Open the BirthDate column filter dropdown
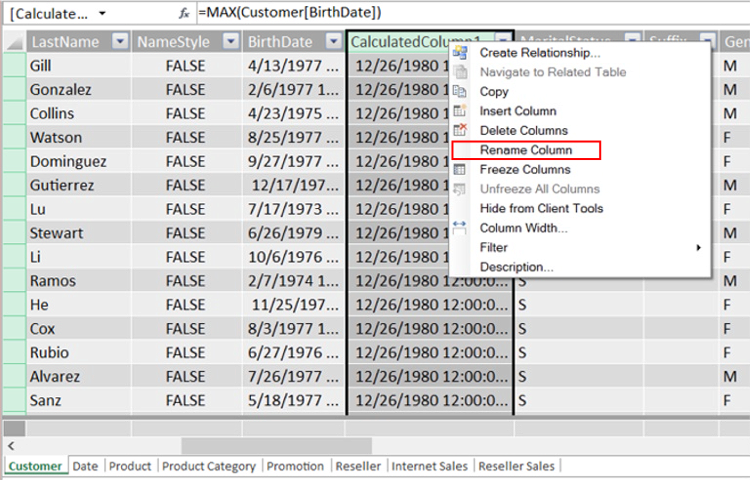This screenshot has width=750, height=480. (x=334, y=42)
